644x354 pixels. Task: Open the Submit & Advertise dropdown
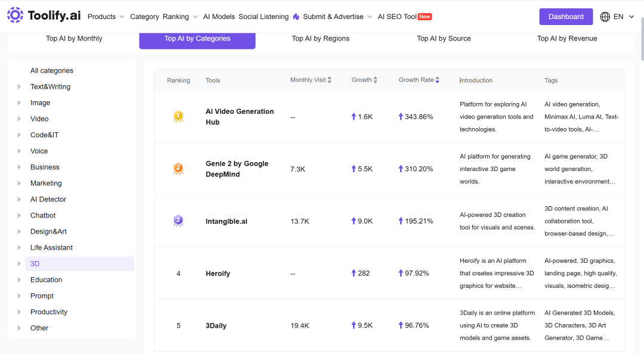[338, 17]
